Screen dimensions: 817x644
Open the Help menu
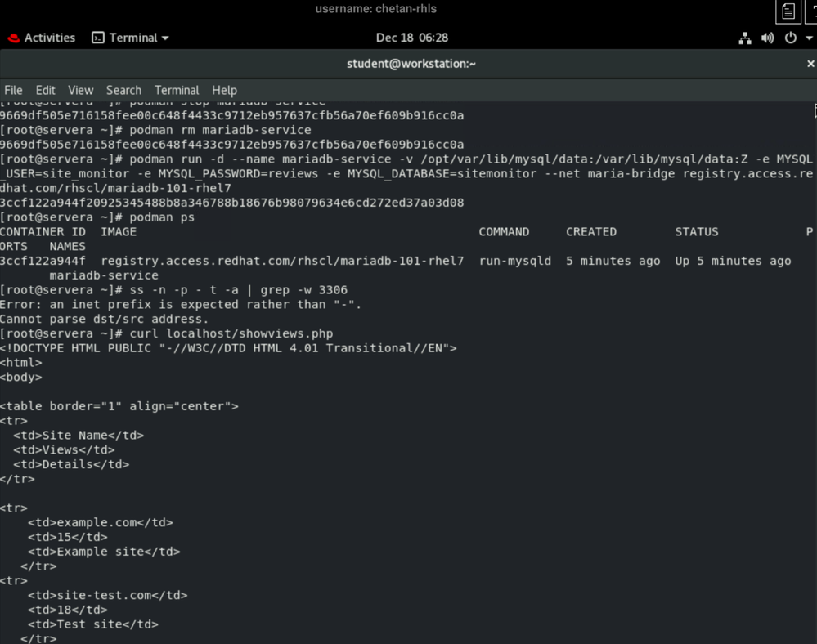tap(224, 90)
